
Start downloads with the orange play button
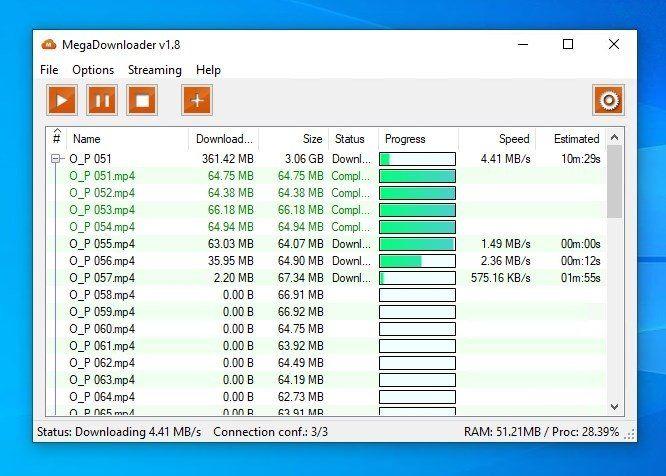[x=62, y=100]
